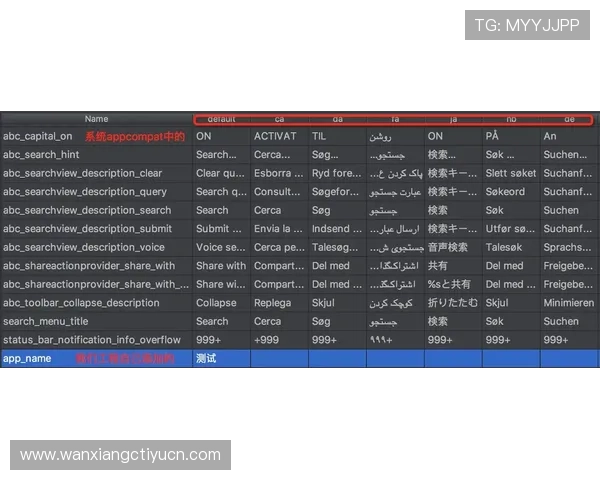
Task: Click the default column header
Action: point(221,119)
